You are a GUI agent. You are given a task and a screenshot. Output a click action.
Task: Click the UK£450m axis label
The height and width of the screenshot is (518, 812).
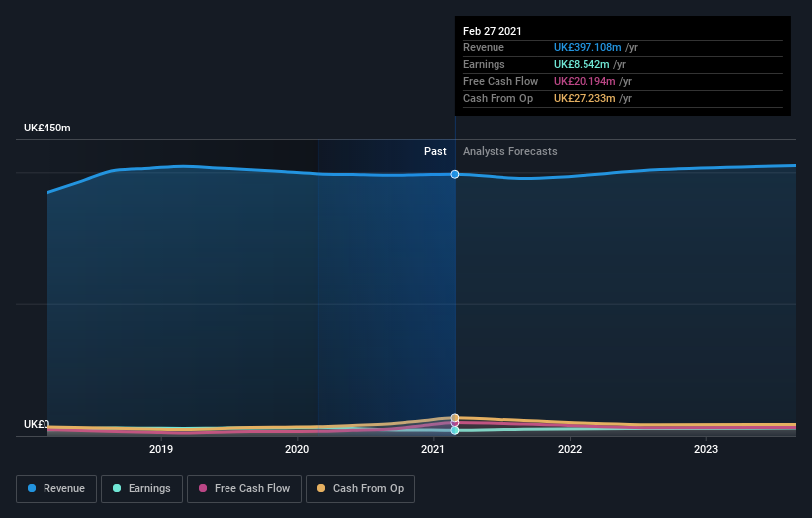[47, 128]
